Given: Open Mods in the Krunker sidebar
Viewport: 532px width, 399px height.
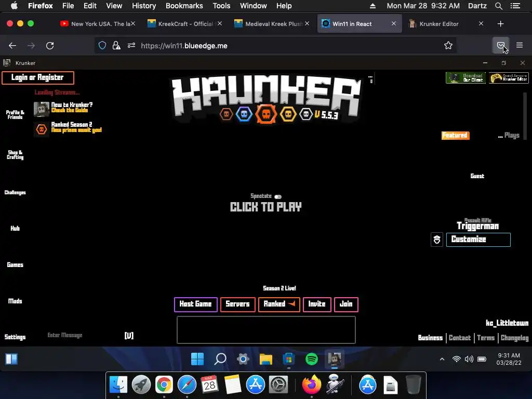Looking at the screenshot, I should click(15, 301).
